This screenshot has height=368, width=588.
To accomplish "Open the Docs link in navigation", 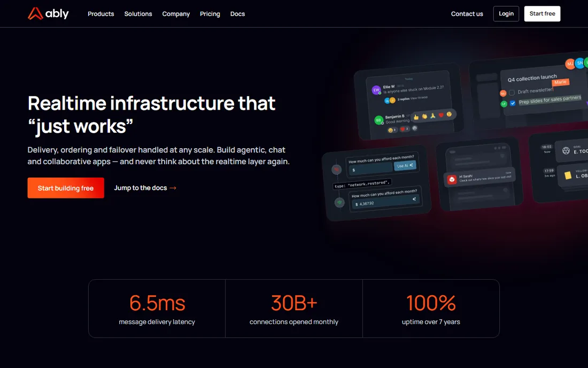I will (x=237, y=14).
